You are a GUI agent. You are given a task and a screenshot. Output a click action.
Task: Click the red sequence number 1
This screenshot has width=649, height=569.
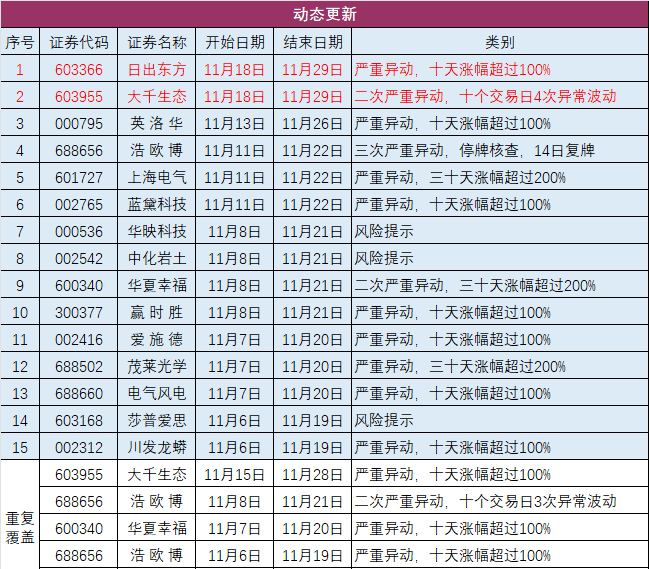(20, 70)
